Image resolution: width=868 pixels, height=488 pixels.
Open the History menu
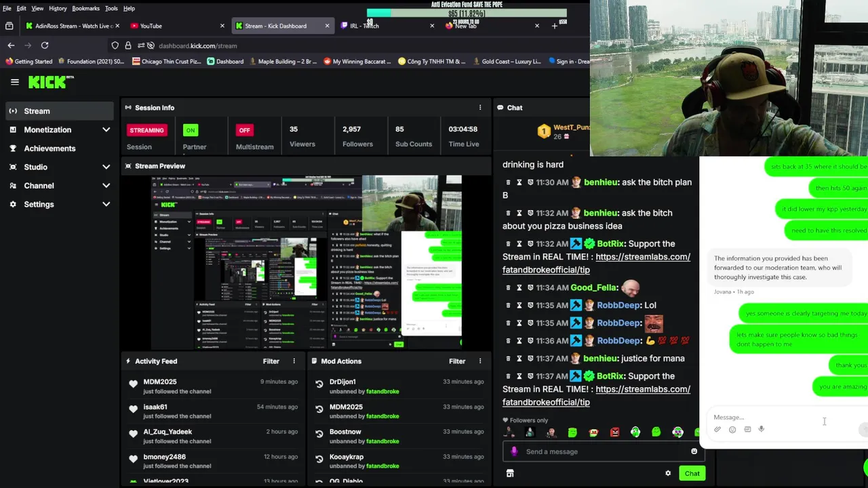[58, 8]
